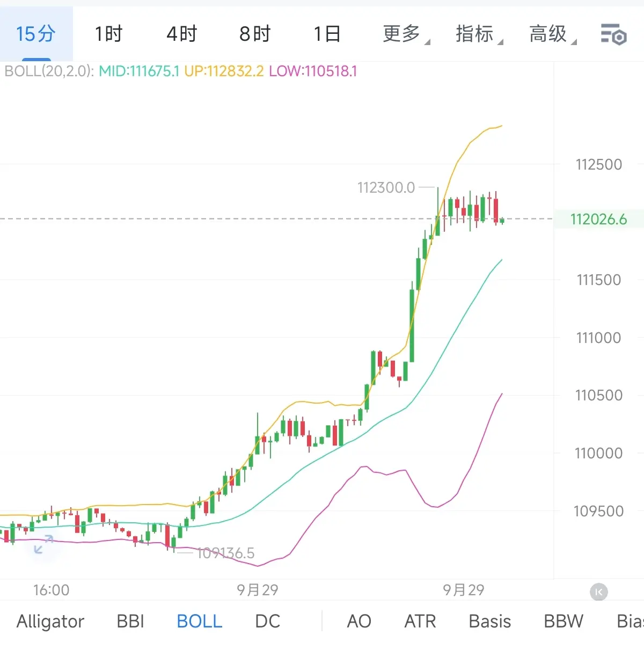Click the 112500 price axis label

[x=599, y=164]
